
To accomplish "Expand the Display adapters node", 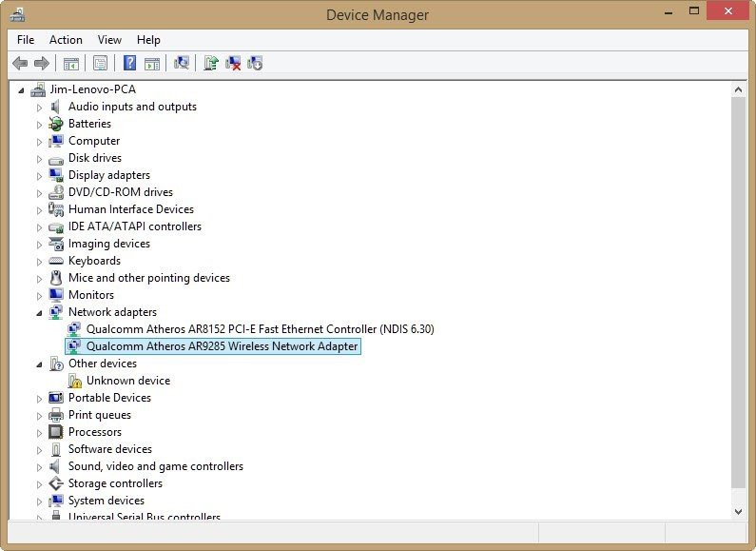I will (x=39, y=176).
